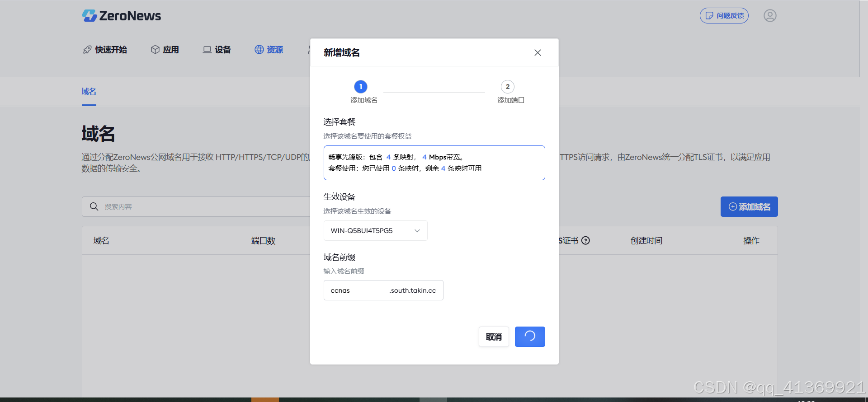Open the user account avatar icon
The image size is (868, 402).
click(x=770, y=16)
